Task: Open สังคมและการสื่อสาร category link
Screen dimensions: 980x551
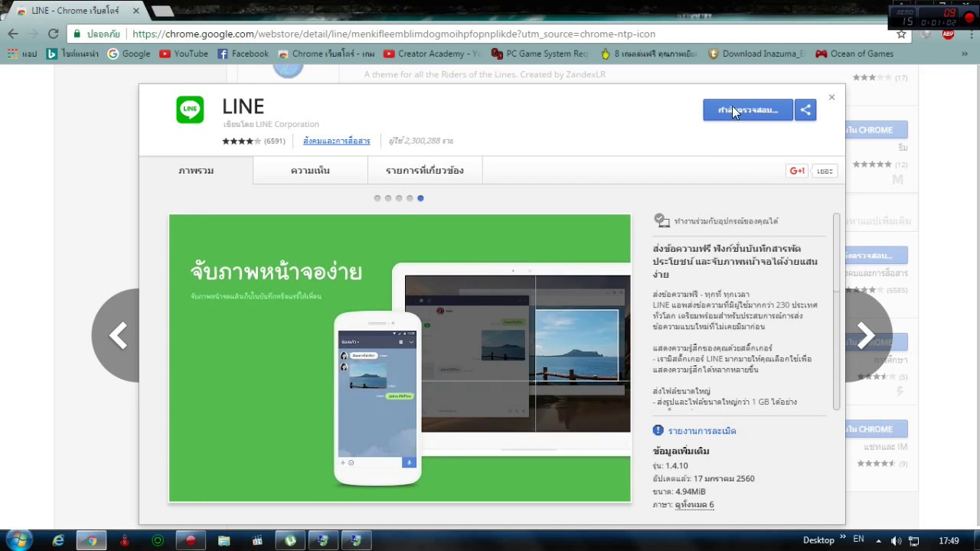Action: pos(336,141)
